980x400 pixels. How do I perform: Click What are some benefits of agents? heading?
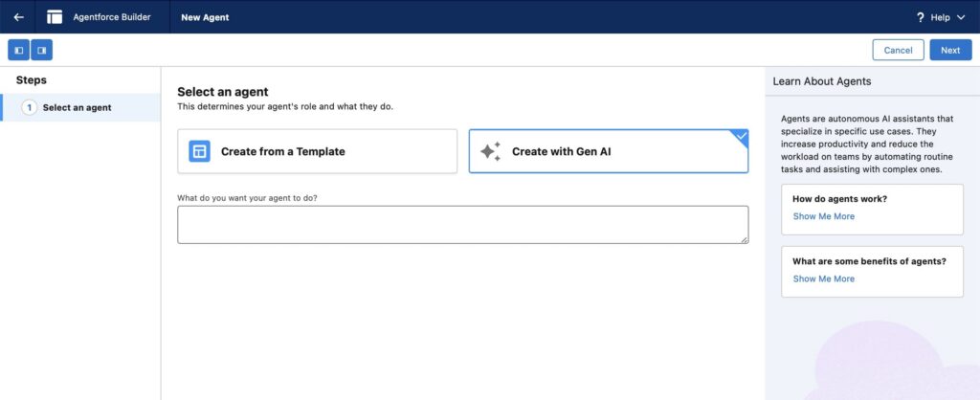[869, 262]
